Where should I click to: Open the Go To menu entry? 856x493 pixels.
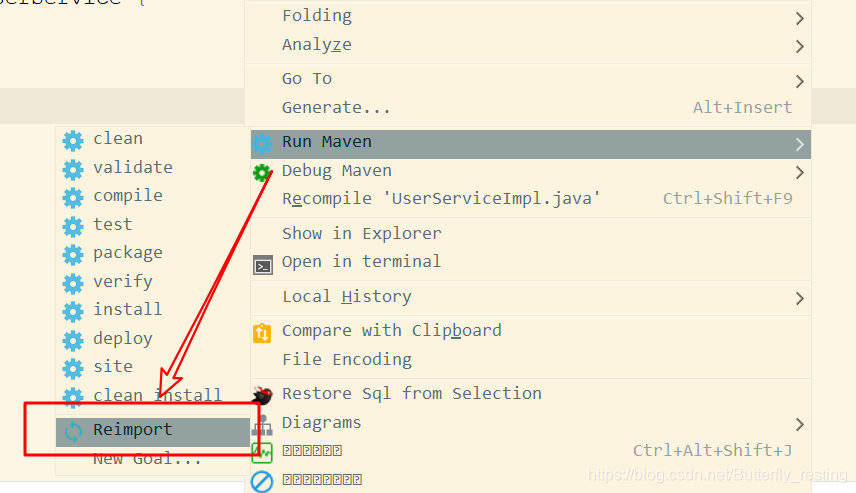coord(528,79)
